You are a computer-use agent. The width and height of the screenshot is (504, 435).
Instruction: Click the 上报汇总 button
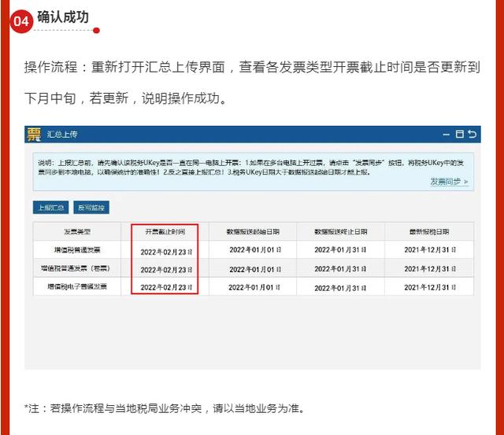pos(50,208)
